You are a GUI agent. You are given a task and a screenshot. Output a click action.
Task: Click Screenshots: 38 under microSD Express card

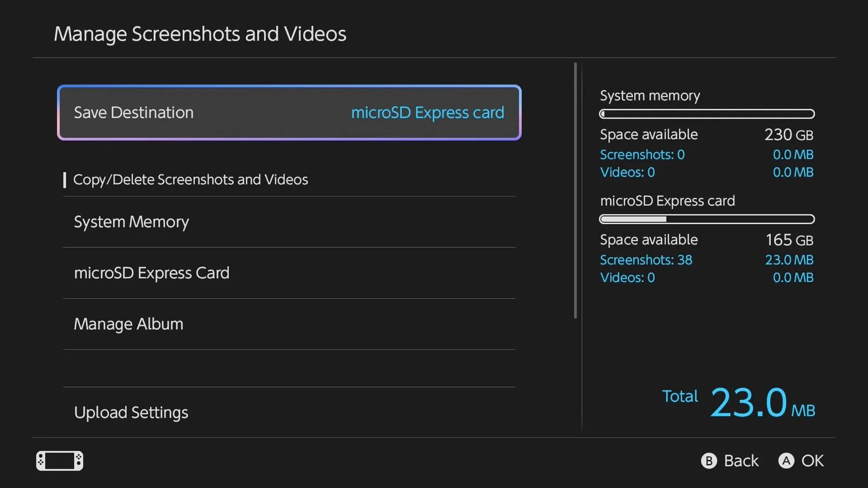pyautogui.click(x=646, y=260)
